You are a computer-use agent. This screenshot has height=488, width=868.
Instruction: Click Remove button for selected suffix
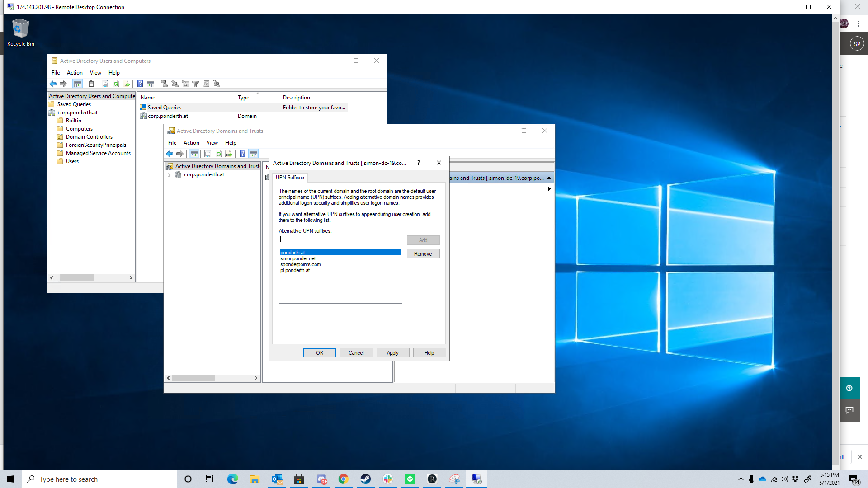pos(423,254)
